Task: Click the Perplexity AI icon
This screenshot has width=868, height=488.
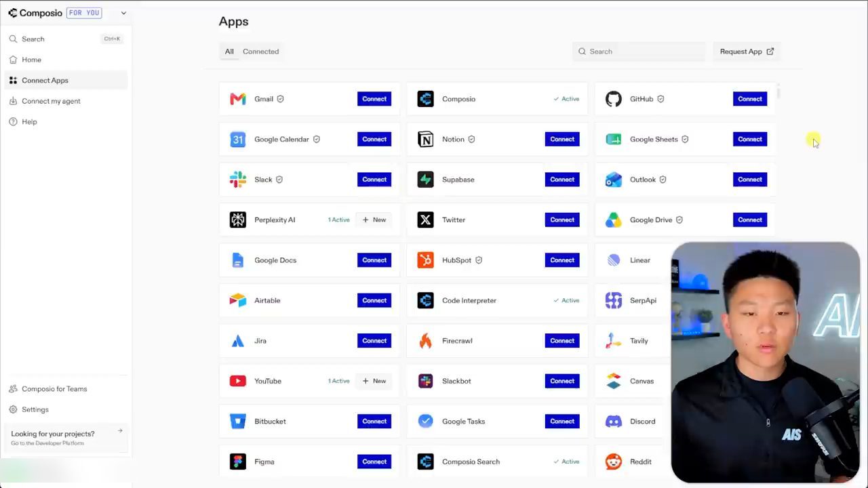Action: click(237, 220)
